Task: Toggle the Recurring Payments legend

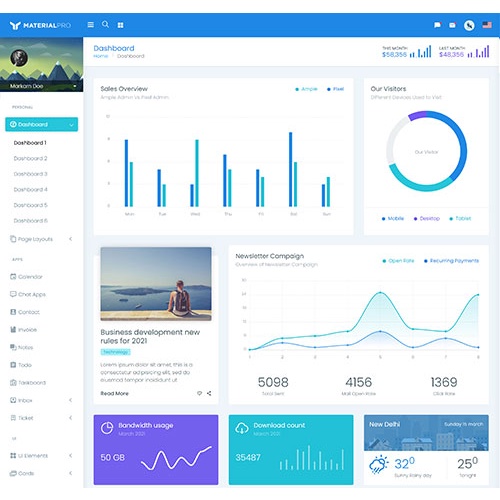Action: coord(451,261)
